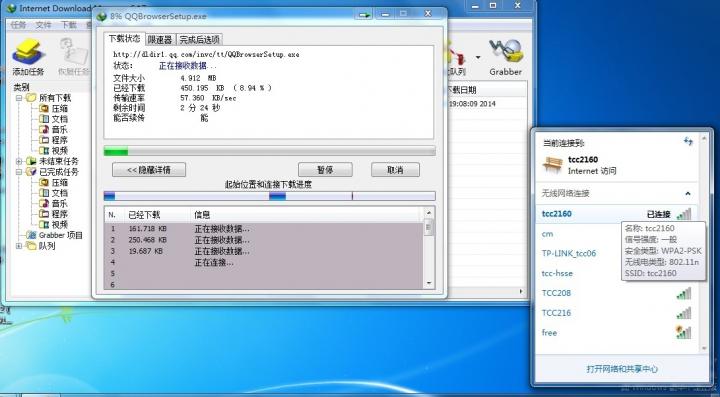Select the tcc2160 connected network

pyautogui.click(x=616, y=214)
